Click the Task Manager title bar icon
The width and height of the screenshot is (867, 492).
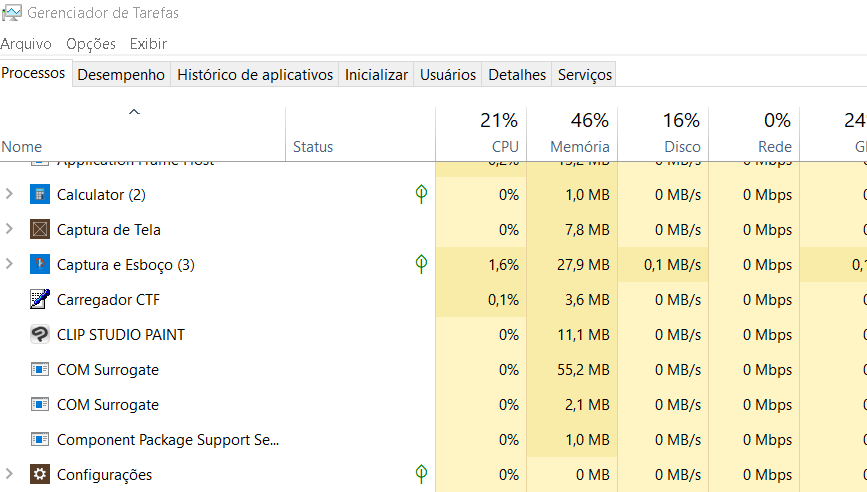pos(12,13)
